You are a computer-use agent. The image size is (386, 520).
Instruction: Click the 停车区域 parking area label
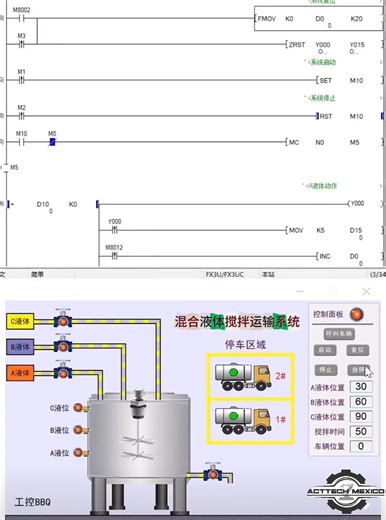pos(245,344)
